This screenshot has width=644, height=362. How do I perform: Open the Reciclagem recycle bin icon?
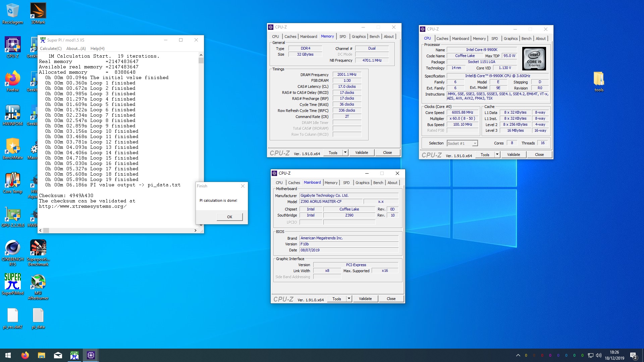12,13
